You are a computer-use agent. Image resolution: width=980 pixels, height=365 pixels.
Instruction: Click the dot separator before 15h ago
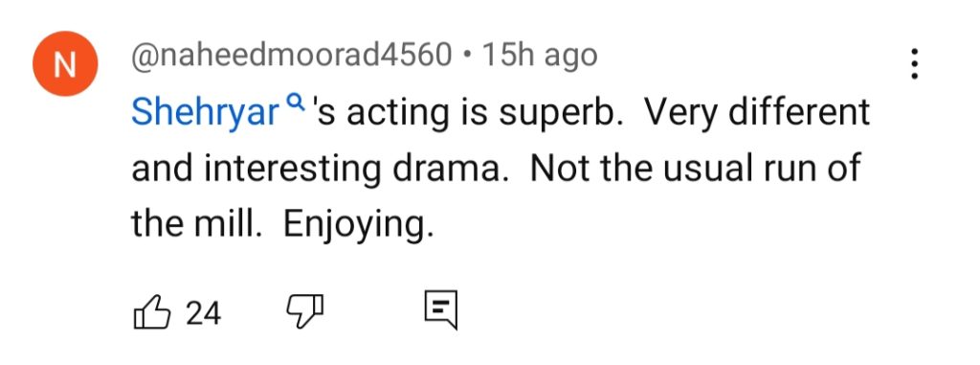[x=467, y=57]
